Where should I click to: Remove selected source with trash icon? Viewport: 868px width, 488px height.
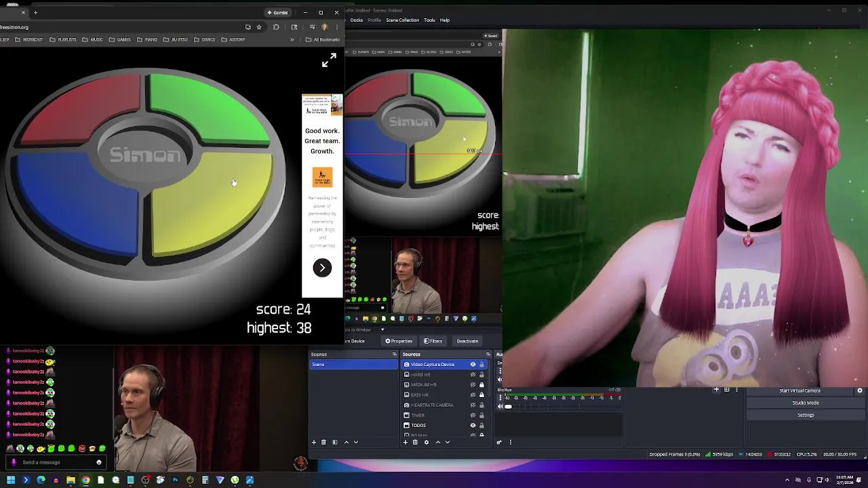(x=415, y=442)
